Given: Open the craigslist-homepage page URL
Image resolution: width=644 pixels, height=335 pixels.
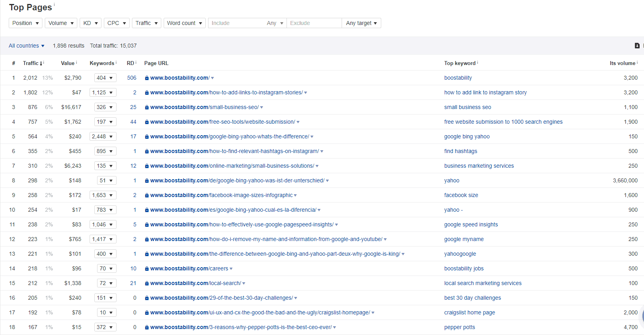Looking at the screenshot, I should pyautogui.click(x=260, y=312).
